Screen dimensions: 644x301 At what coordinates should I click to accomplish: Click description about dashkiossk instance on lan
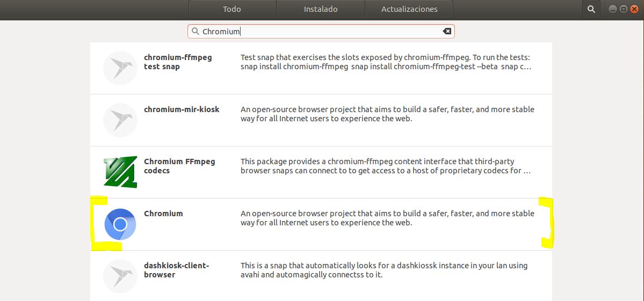point(384,270)
